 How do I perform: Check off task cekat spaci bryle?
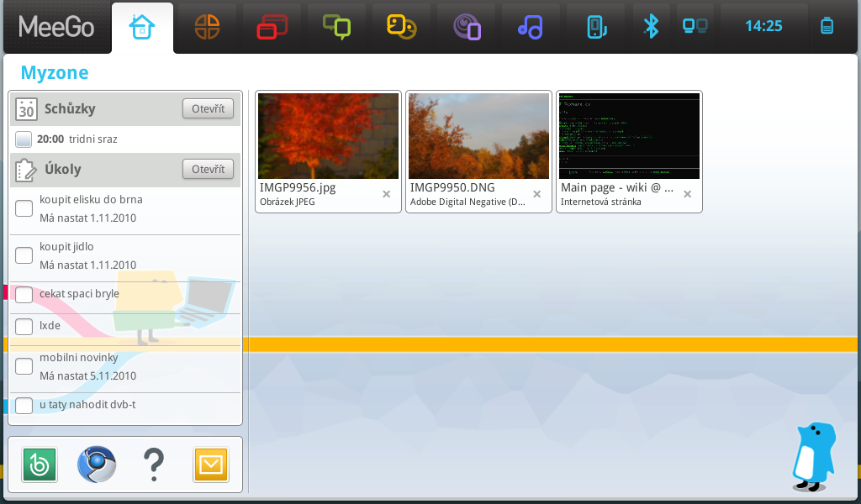point(24,295)
